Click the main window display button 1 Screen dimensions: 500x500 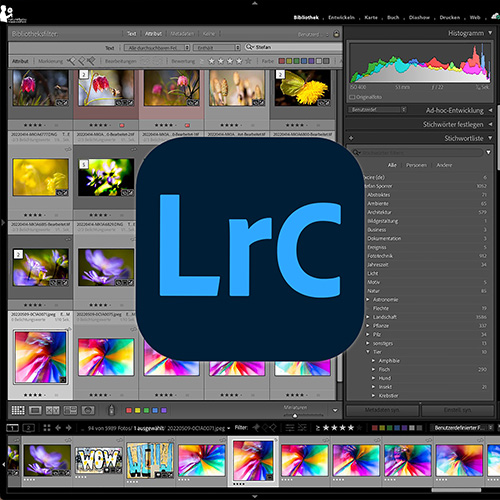(x=13, y=428)
